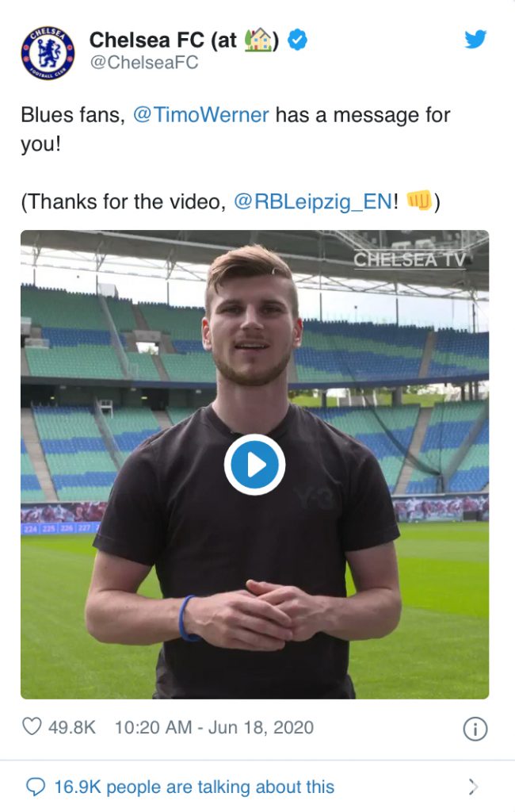Click the 49.8K likes count

tap(72, 727)
